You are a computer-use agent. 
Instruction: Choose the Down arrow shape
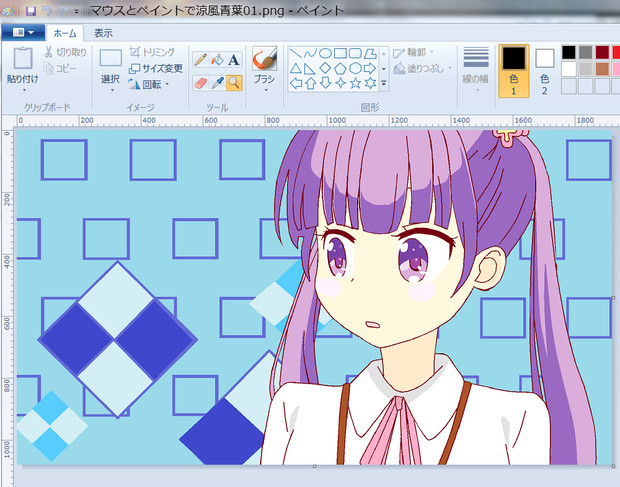[325, 83]
